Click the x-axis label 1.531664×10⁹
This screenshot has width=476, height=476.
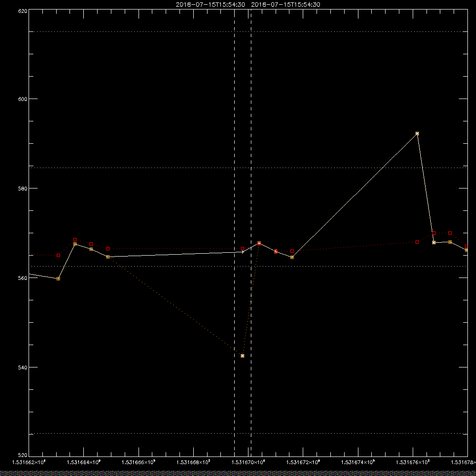coord(83,462)
